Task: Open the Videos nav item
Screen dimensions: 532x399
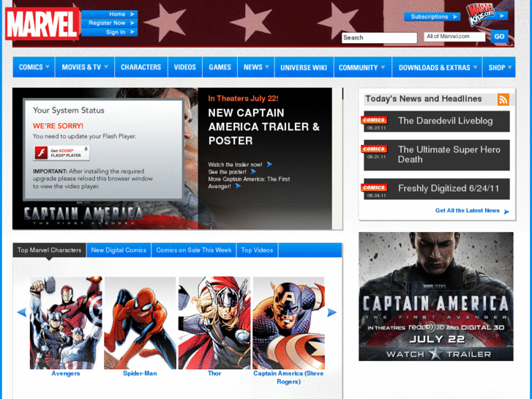Action: [185, 67]
